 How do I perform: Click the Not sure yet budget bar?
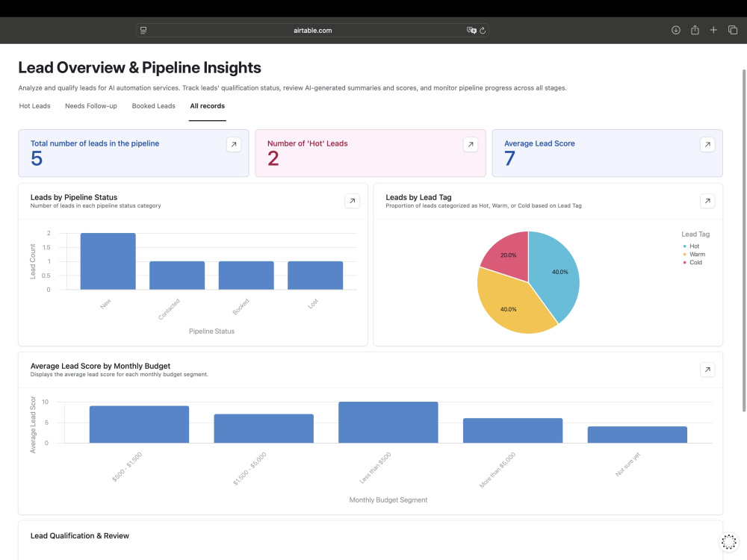tap(637, 435)
